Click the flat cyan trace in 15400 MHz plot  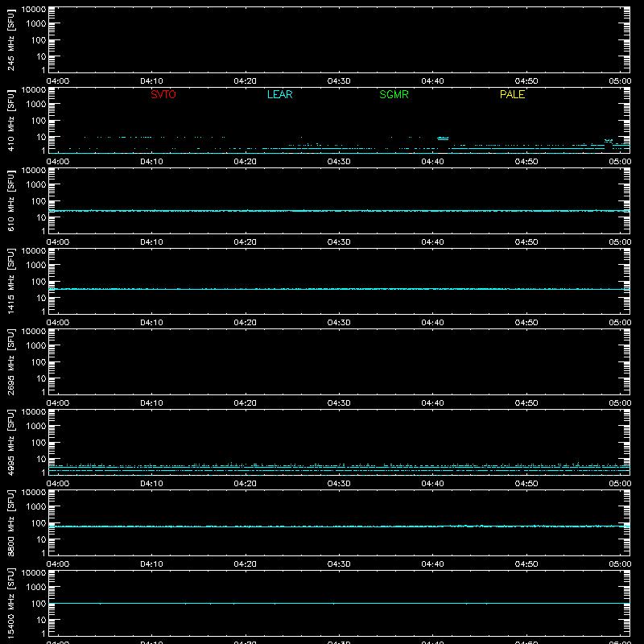pos(339,603)
